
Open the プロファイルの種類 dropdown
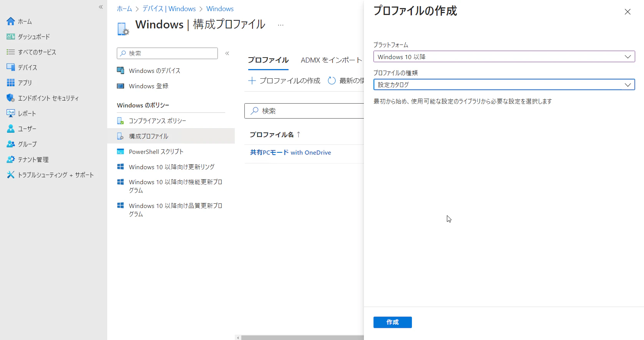pyautogui.click(x=504, y=84)
